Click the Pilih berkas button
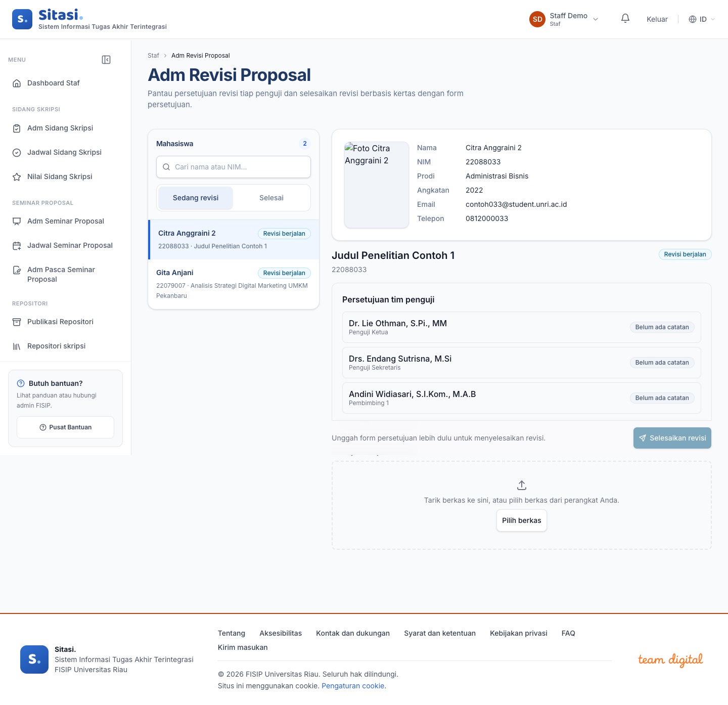This screenshot has height=705, width=728. click(522, 520)
